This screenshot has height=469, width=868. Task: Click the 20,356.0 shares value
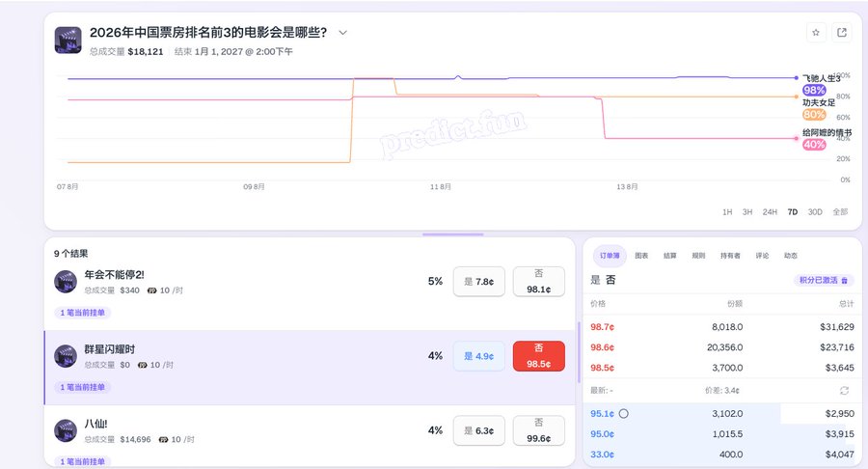point(724,347)
